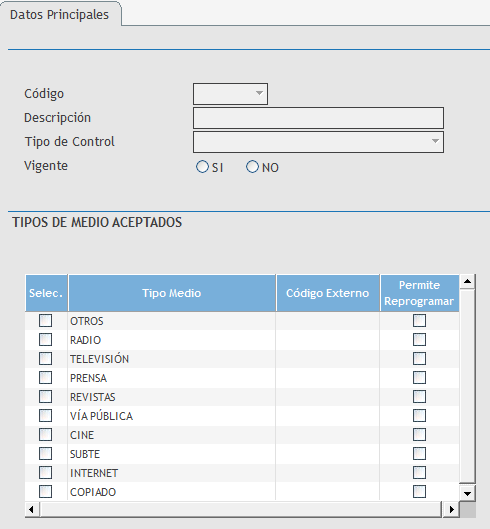Screen dimensions: 490x529
Task: Select the RADIO media type row text
Action: click(85, 340)
